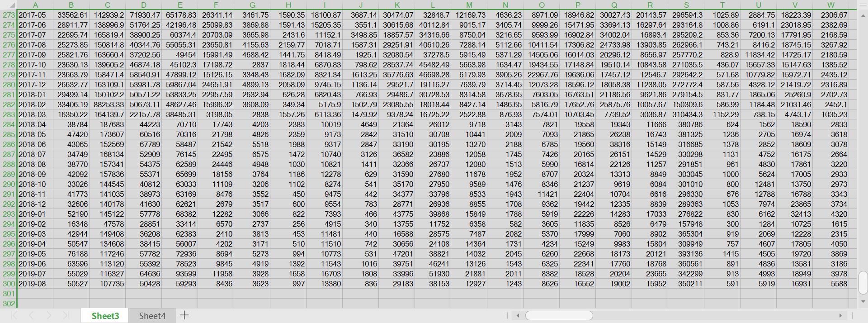Select cell with date 2018-01
Screen dimensions: 868x323
pyautogui.click(x=35, y=95)
